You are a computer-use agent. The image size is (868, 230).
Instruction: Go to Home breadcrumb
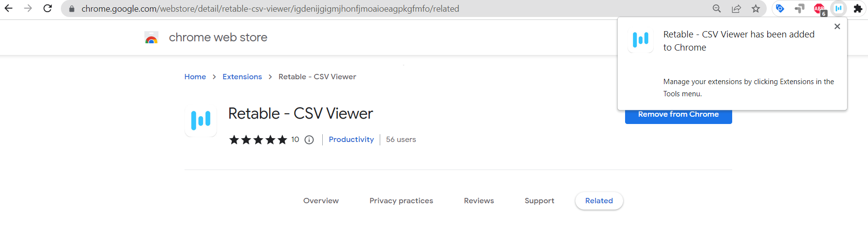pos(195,77)
